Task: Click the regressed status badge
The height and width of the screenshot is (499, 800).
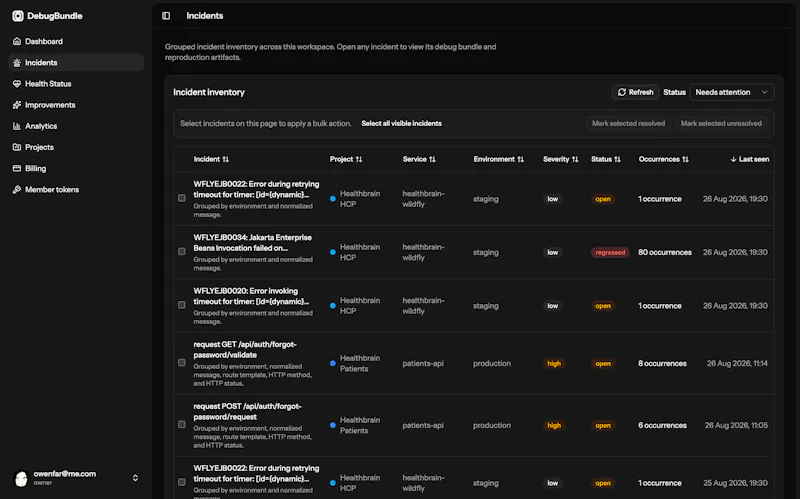Action: tap(610, 253)
